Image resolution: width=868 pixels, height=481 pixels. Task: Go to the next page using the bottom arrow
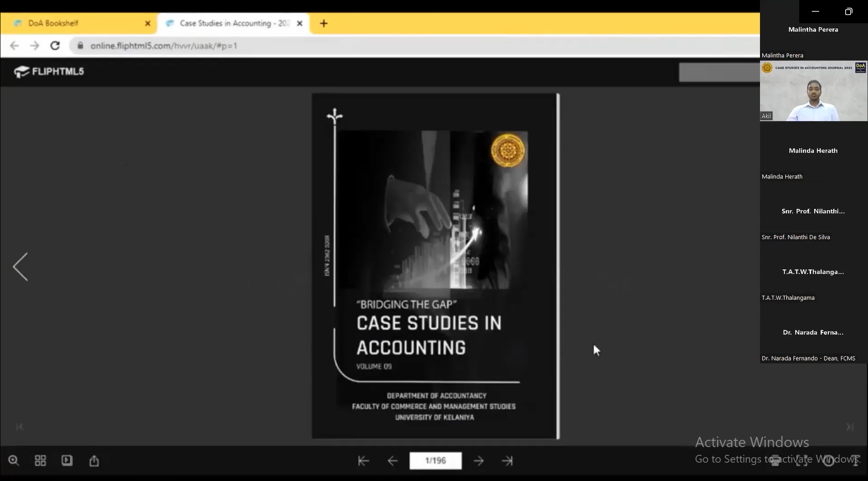click(479, 461)
